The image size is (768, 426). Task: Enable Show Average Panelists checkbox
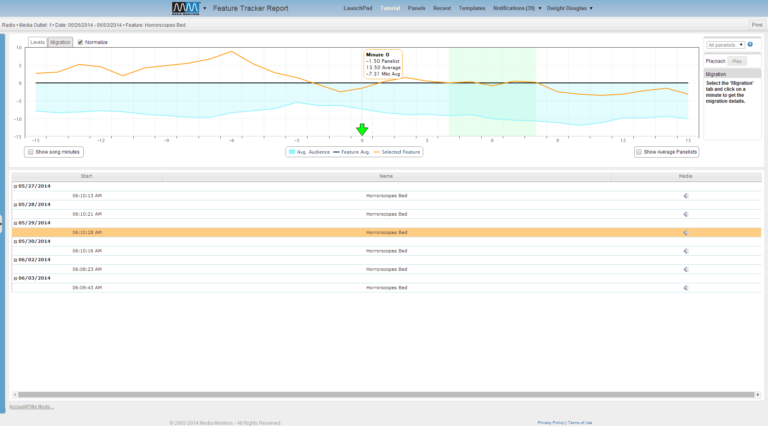pyautogui.click(x=639, y=152)
